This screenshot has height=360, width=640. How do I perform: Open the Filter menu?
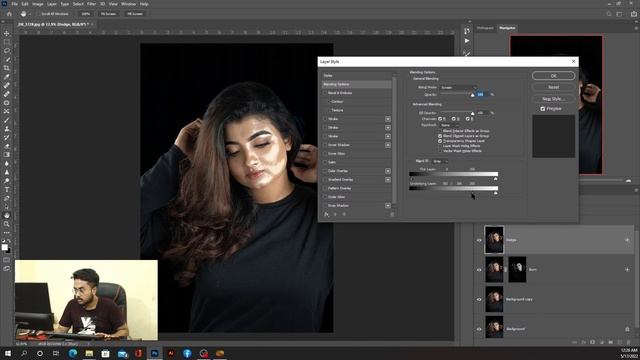tap(91, 4)
